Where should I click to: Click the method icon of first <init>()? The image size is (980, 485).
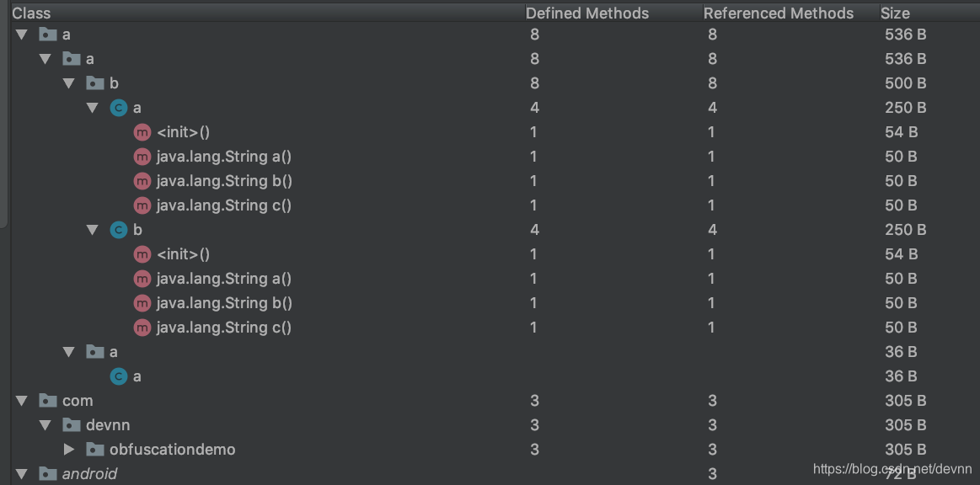pyautogui.click(x=142, y=132)
